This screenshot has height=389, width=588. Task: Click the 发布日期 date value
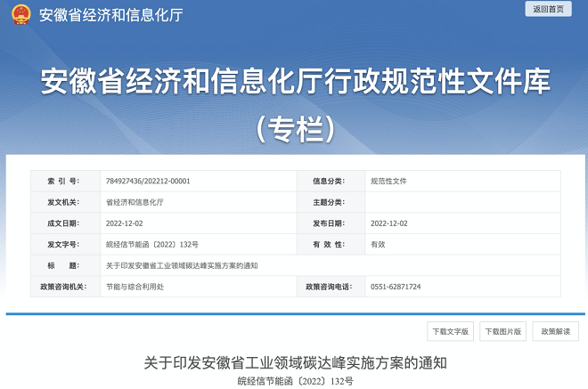(x=389, y=223)
